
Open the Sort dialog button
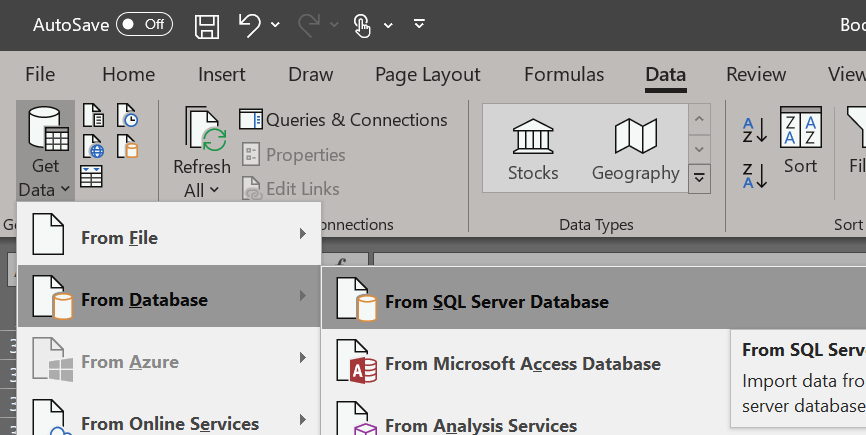tap(801, 141)
